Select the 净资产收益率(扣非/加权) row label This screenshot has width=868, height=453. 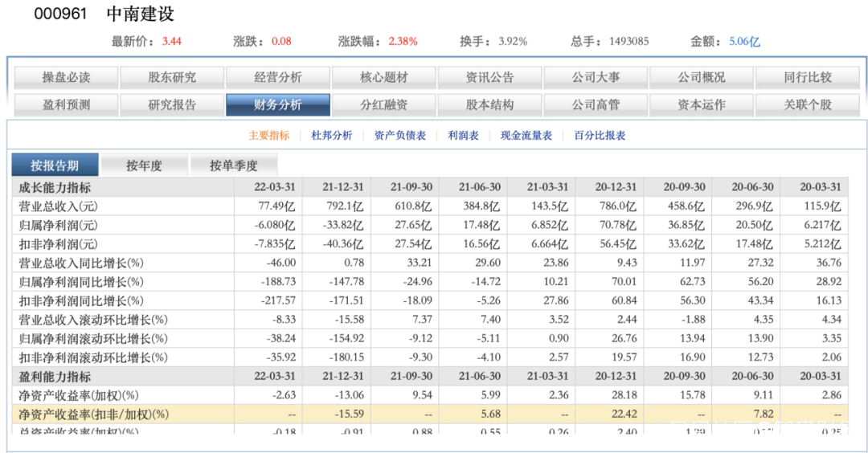[93, 414]
